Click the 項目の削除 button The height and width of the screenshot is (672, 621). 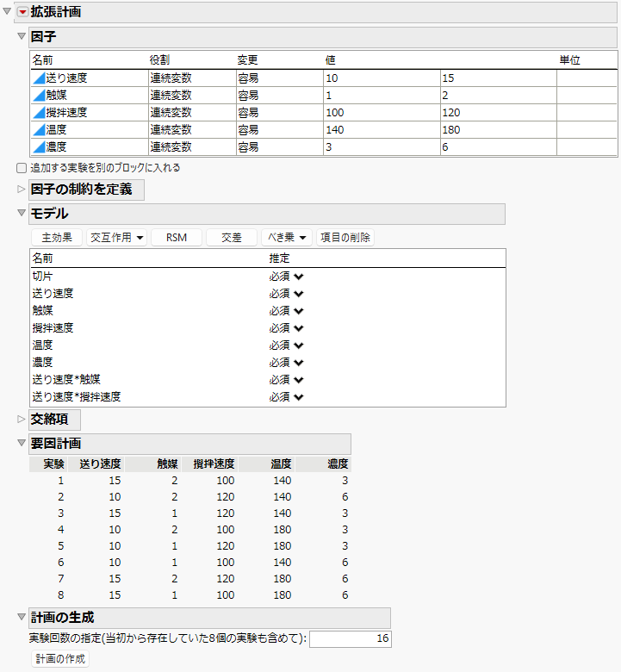coord(345,238)
